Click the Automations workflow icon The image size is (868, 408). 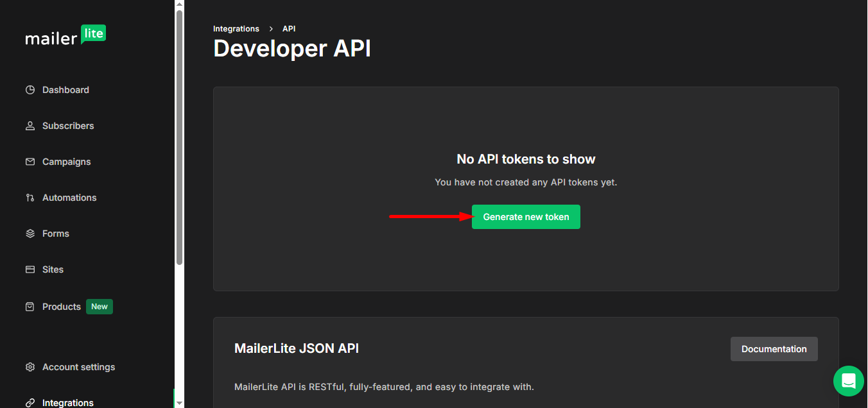click(30, 198)
